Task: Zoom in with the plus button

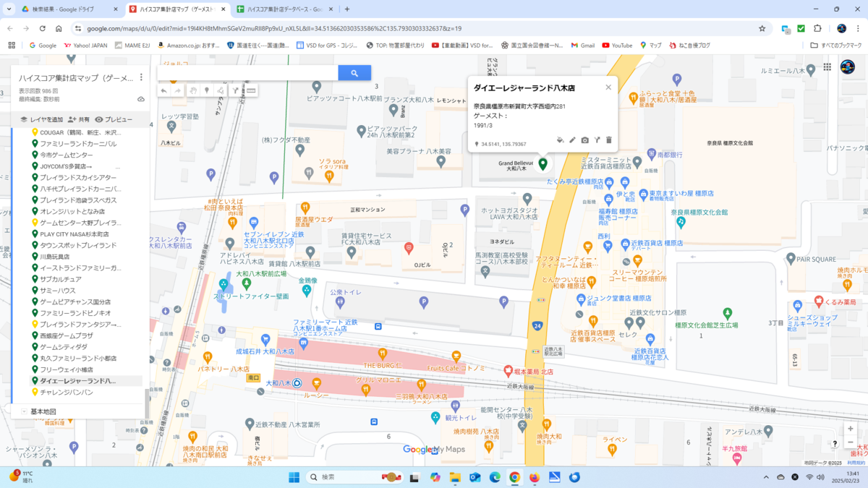Action: pyautogui.click(x=850, y=429)
